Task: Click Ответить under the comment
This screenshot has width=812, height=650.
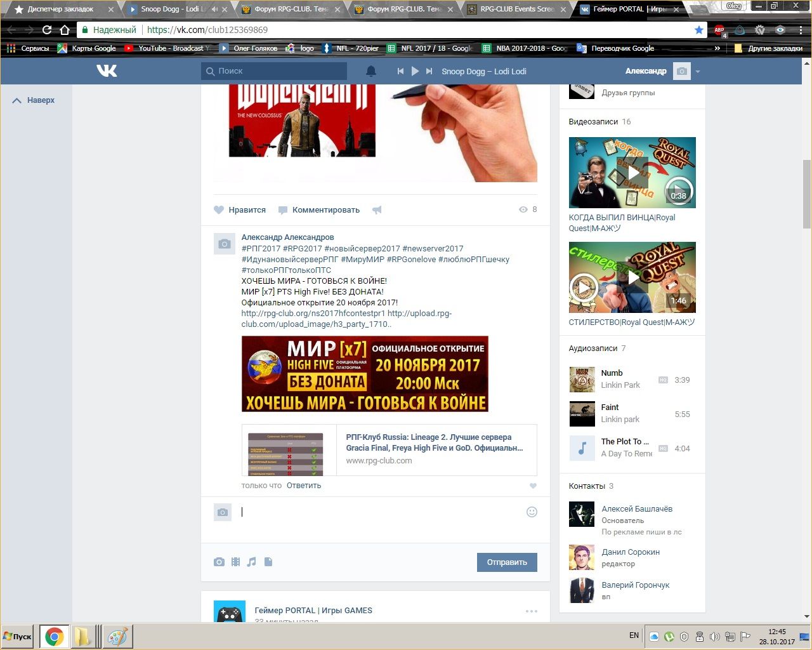Action: pos(304,486)
